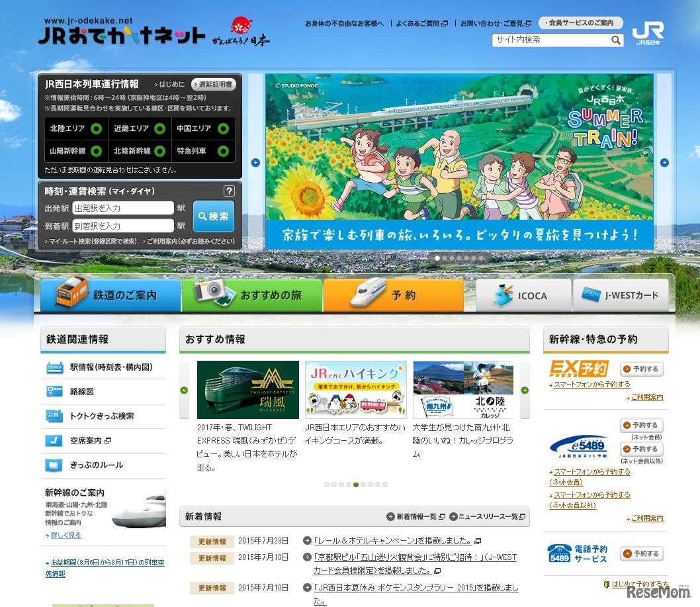
Task: Click the help question mark in 時刻・運賃検索
Action: click(x=229, y=191)
